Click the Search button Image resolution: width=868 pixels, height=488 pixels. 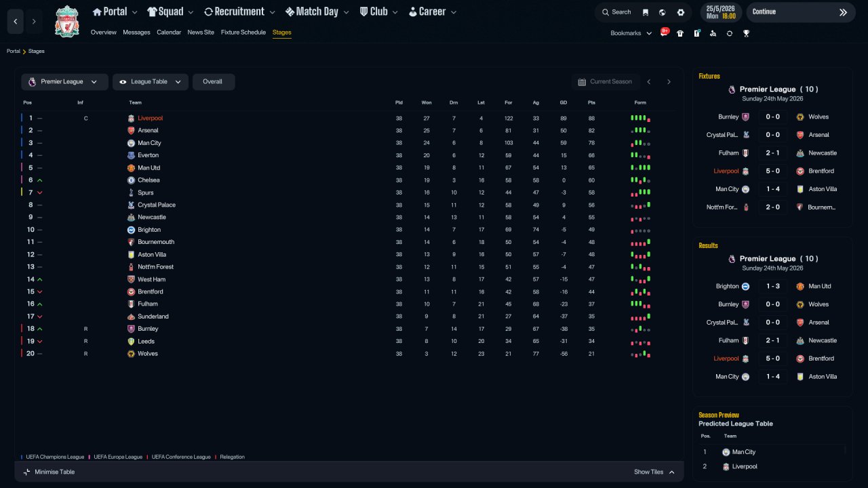click(616, 12)
